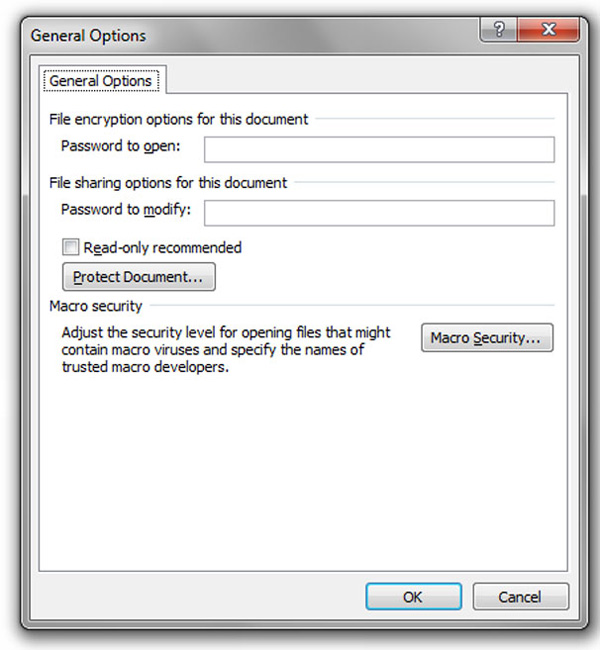The height and width of the screenshot is (650, 600).
Task: Enable the Read-only recommended checkbox
Action: click(70, 247)
